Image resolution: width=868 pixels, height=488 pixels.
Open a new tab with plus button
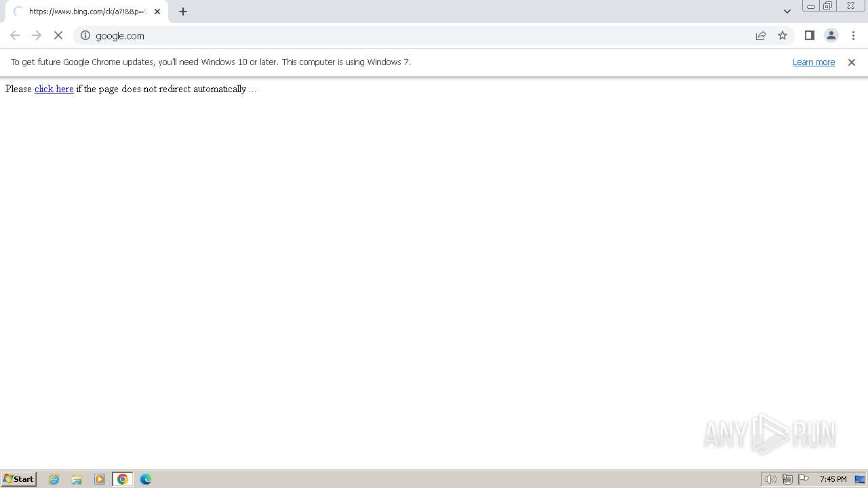(183, 12)
